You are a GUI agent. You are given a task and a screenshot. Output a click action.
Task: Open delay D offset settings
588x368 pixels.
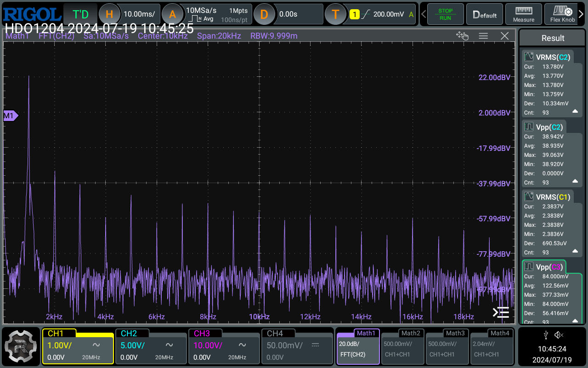[264, 14]
